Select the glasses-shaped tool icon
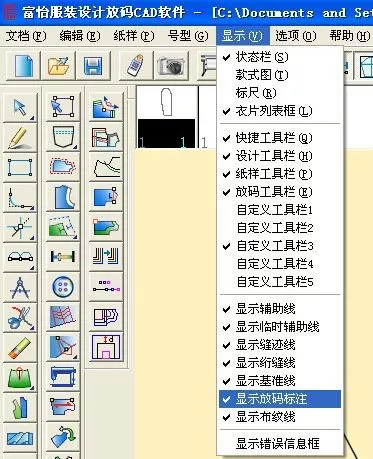Image resolution: width=373 pixels, height=459 pixels. point(20,257)
